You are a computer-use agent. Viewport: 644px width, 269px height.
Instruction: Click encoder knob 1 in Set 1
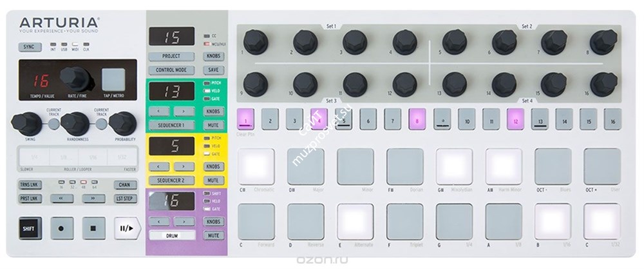[256, 42]
